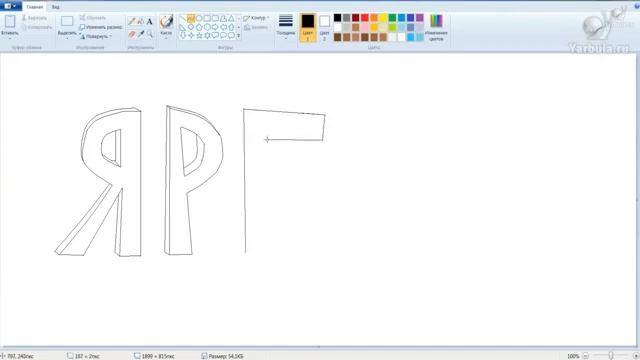Choose the Four-point star shape
This screenshot has height=360, width=640.
[191, 36]
